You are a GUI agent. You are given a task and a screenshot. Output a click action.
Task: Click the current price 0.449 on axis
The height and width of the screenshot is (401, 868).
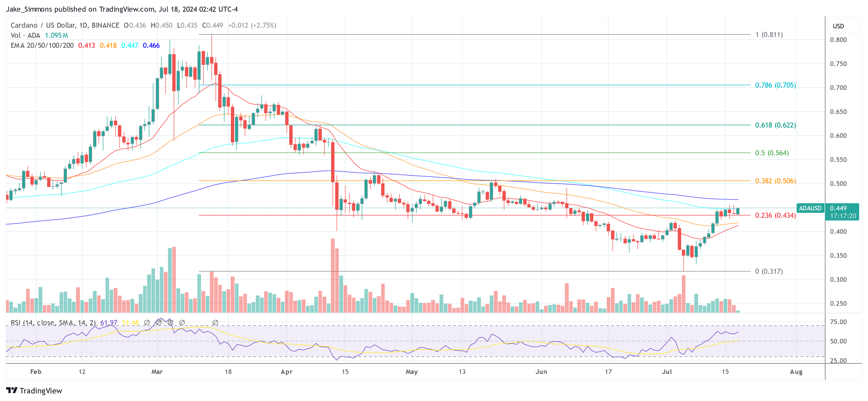tap(838, 208)
